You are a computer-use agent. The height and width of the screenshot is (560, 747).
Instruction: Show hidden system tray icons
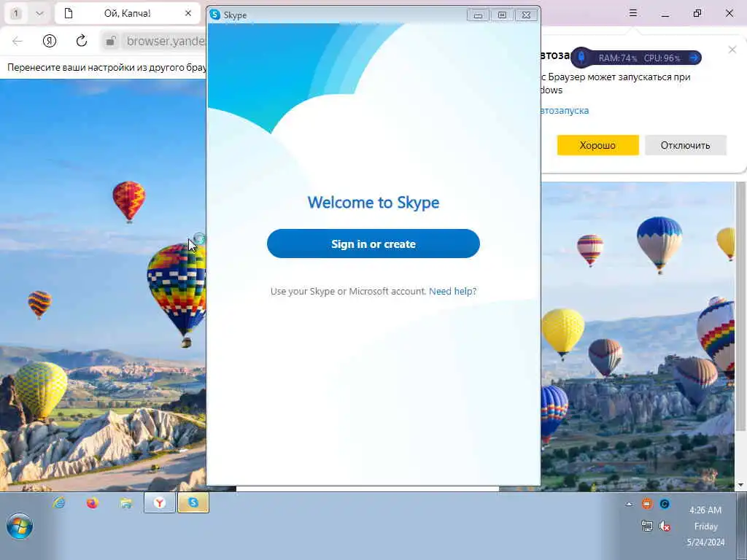(630, 504)
